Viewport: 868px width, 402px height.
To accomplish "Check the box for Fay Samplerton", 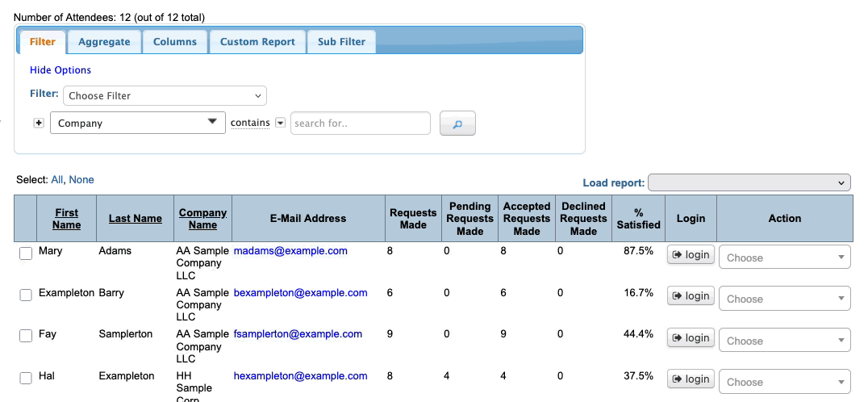I will pyautogui.click(x=26, y=336).
